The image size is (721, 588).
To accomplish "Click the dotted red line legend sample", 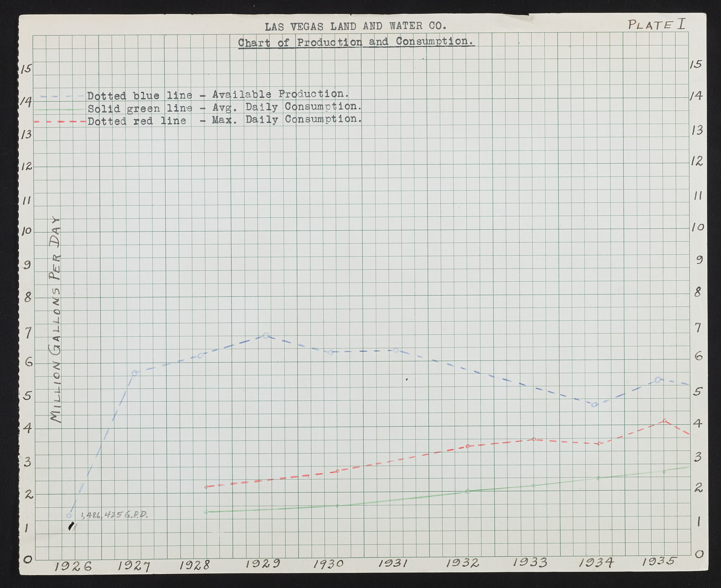I will 61,122.
